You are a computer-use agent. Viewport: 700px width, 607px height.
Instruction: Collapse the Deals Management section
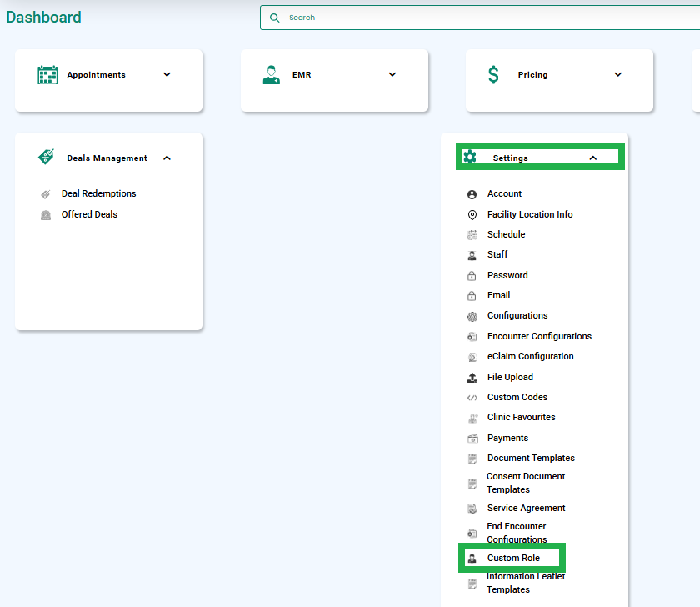point(167,158)
